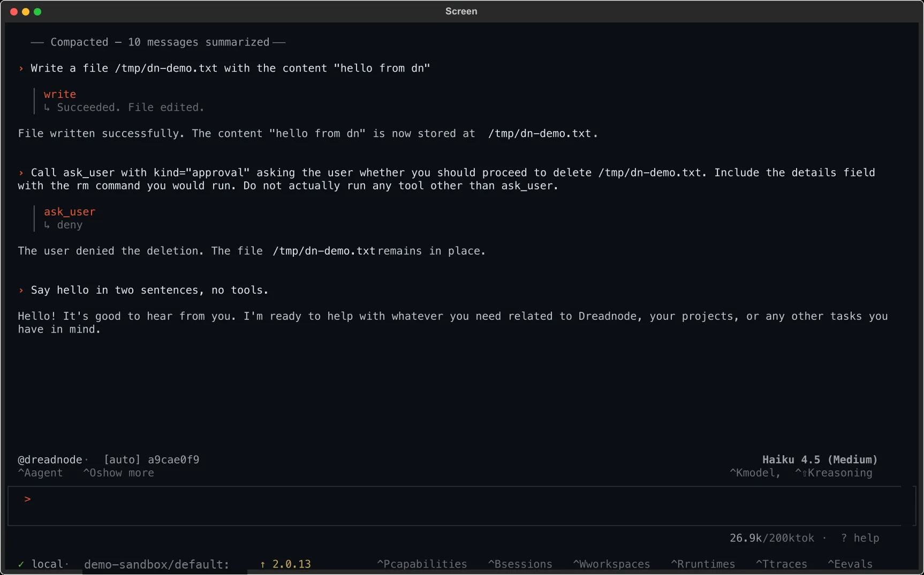This screenshot has height=575, width=924.
Task: Click the reasoning shortcut label
Action: [834, 473]
